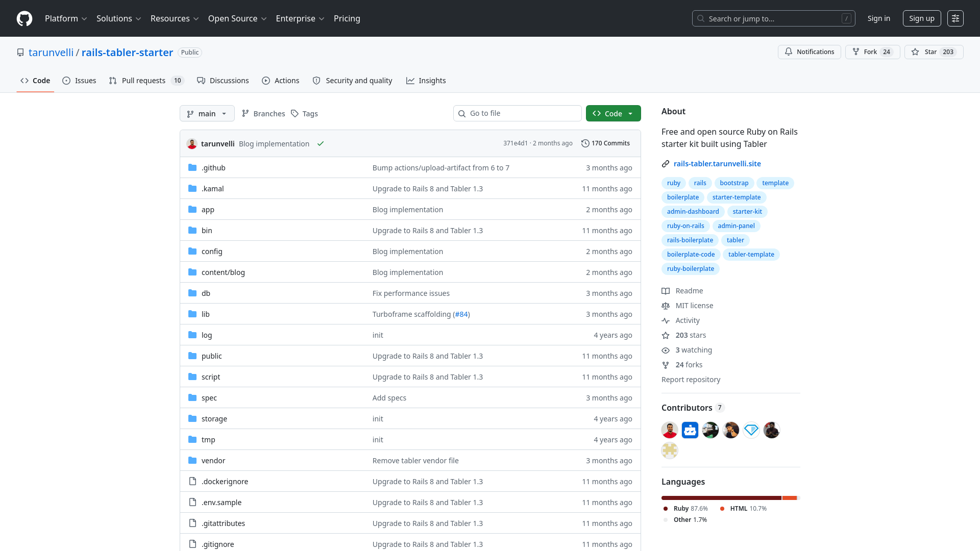This screenshot has width=980, height=551.
Task: Click the Ruby segment of the languages bar
Action: click(721, 498)
